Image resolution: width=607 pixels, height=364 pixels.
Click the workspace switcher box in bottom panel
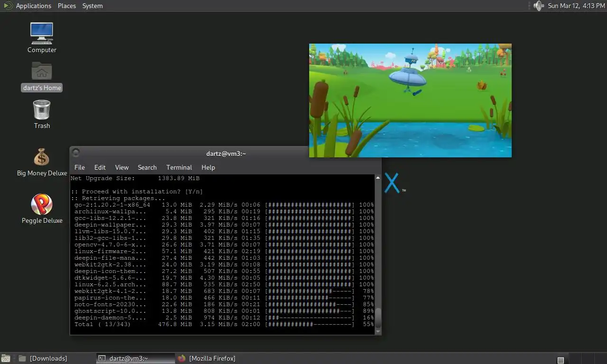coord(561,360)
